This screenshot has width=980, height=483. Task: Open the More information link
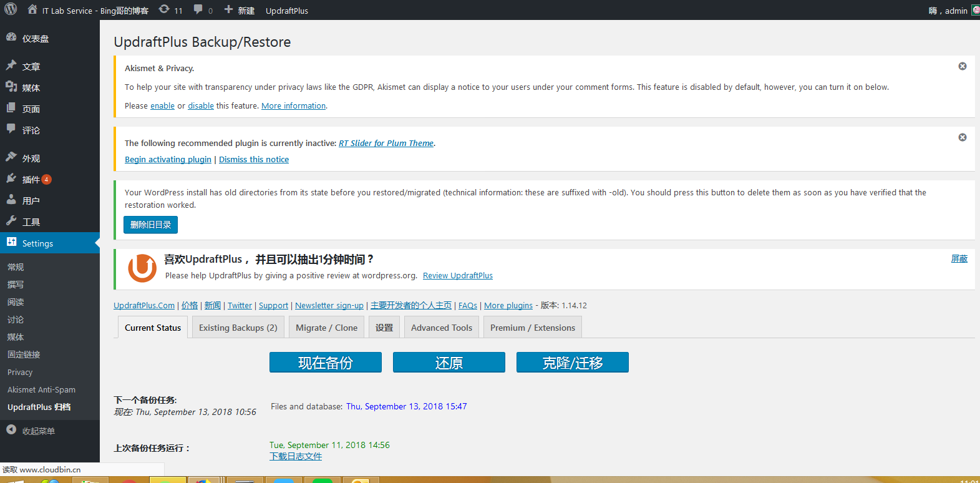[293, 106]
